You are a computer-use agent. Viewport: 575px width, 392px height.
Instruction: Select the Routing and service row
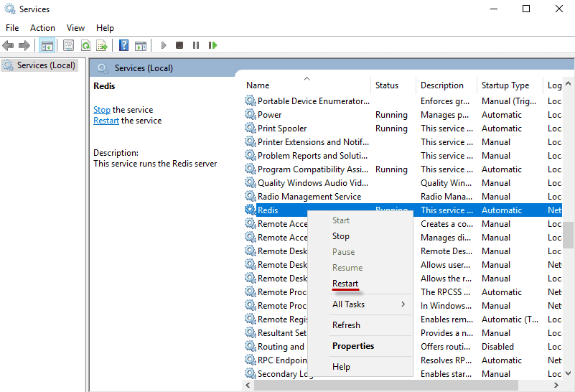pos(403,347)
